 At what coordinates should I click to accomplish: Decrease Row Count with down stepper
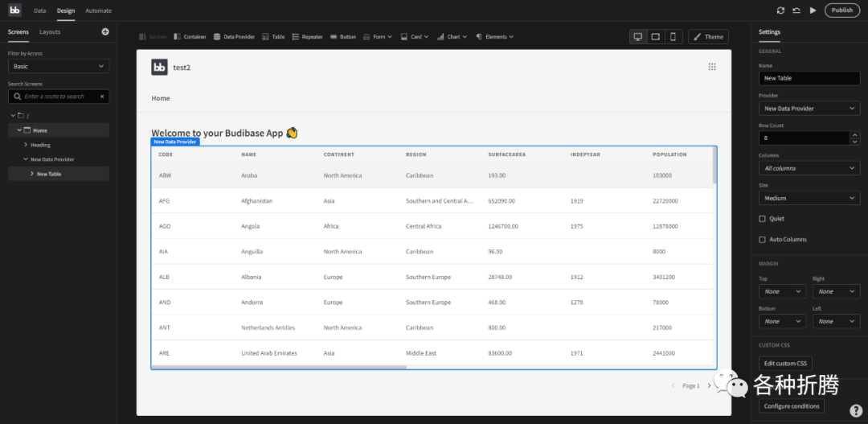(855, 142)
